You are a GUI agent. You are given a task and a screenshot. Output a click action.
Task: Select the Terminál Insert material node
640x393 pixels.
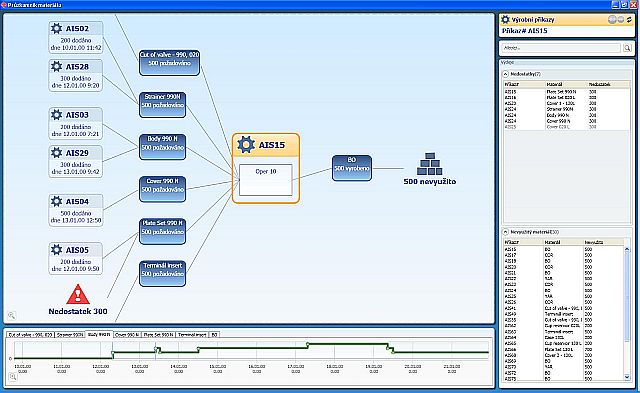click(162, 273)
